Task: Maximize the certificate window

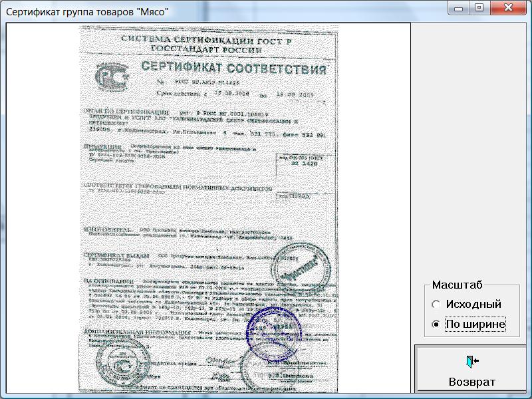Action: 479,8
